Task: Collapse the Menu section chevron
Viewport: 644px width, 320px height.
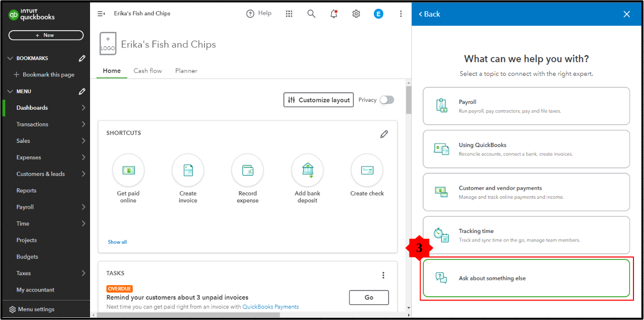Action: click(x=9, y=91)
